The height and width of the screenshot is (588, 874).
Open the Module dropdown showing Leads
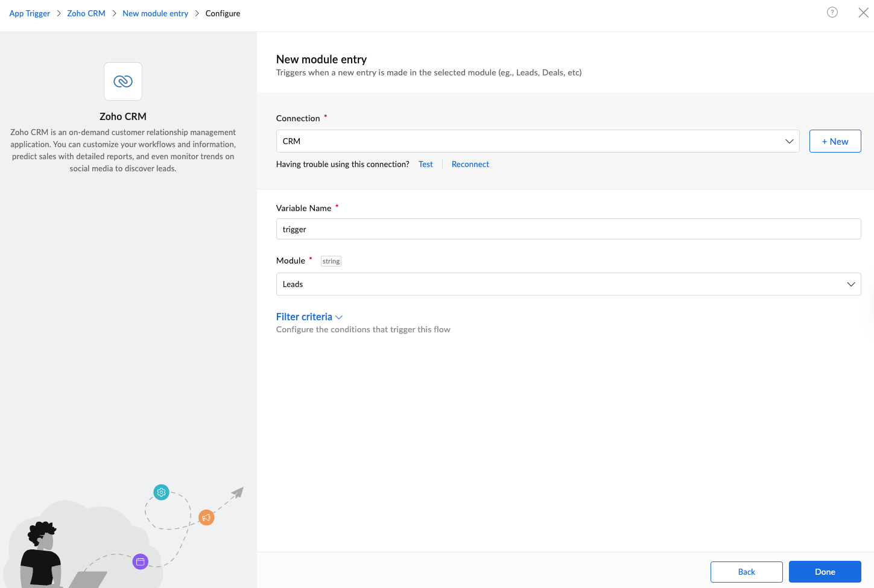point(568,284)
